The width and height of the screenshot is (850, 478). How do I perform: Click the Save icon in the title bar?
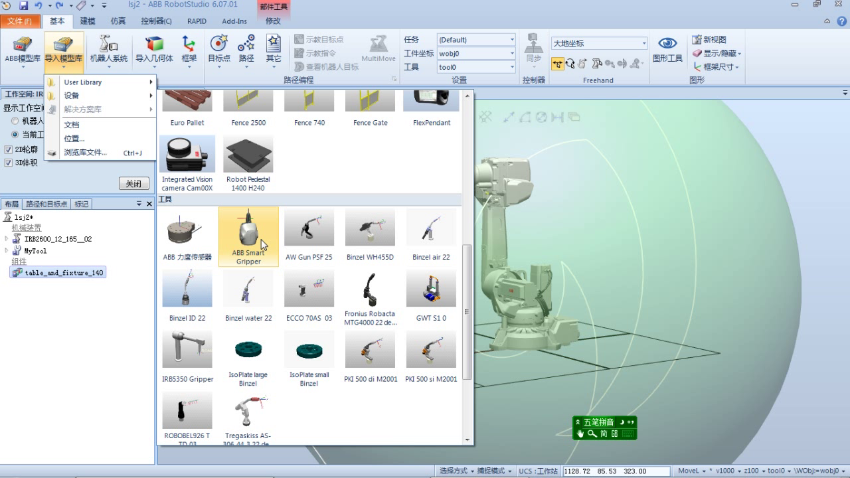click(23, 5)
